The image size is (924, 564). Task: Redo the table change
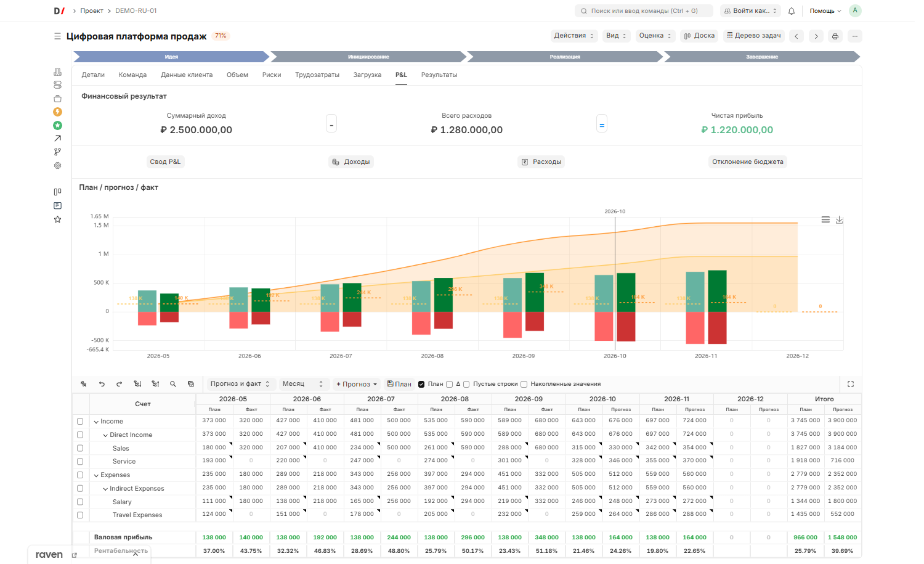(x=120, y=384)
